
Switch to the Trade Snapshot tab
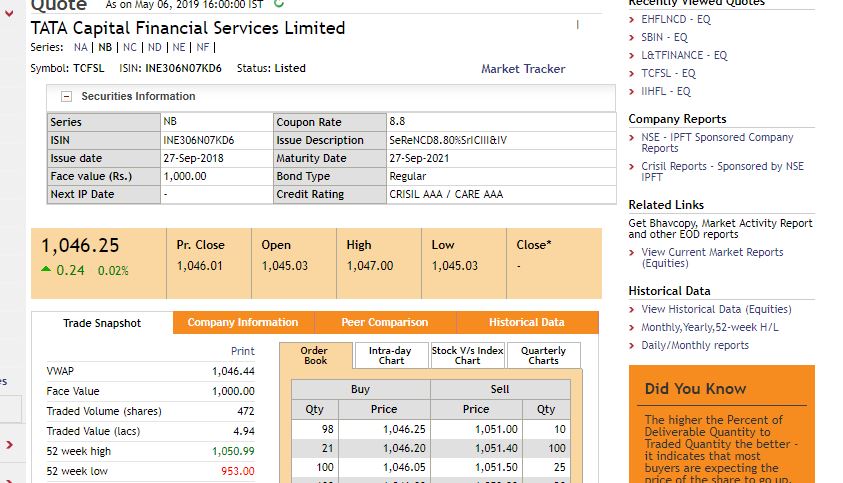(102, 323)
